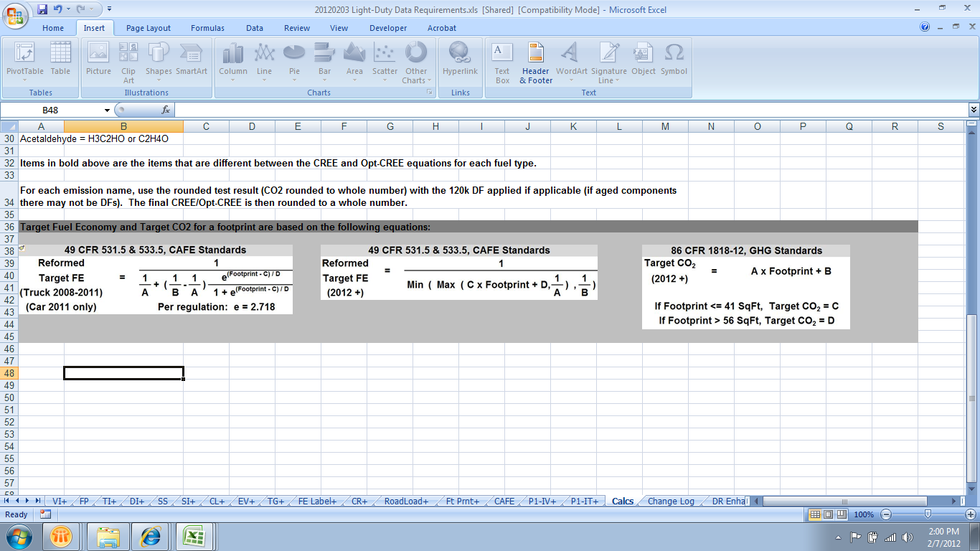
Task: Open the Name Box dropdown arrow
Action: pos(108,110)
